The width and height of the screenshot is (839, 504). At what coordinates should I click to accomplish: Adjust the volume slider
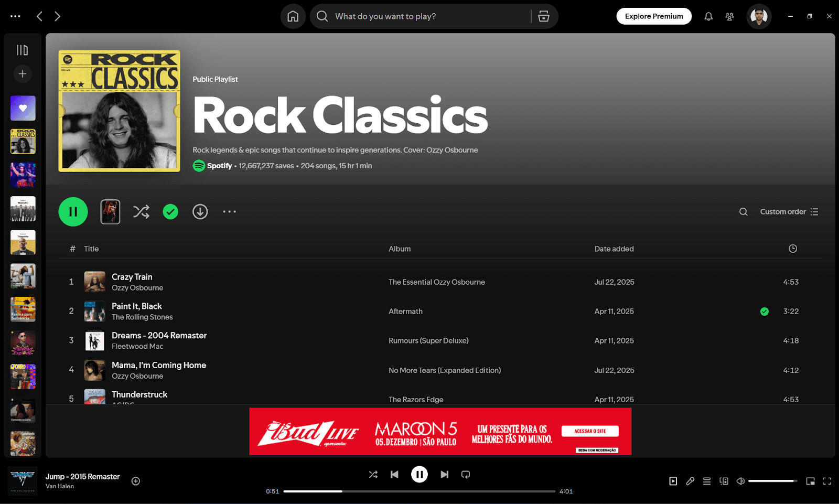(772, 481)
